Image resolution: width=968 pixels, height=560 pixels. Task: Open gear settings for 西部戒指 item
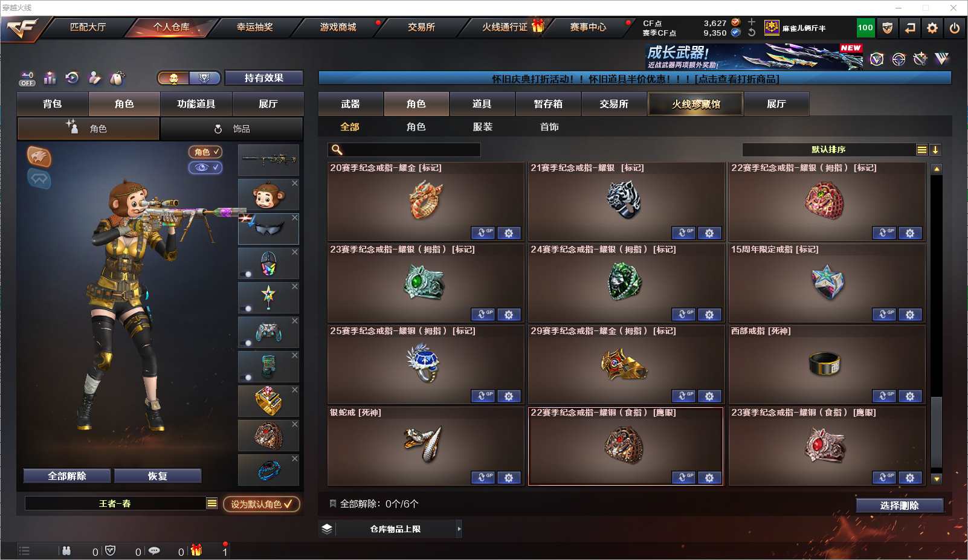coord(910,396)
